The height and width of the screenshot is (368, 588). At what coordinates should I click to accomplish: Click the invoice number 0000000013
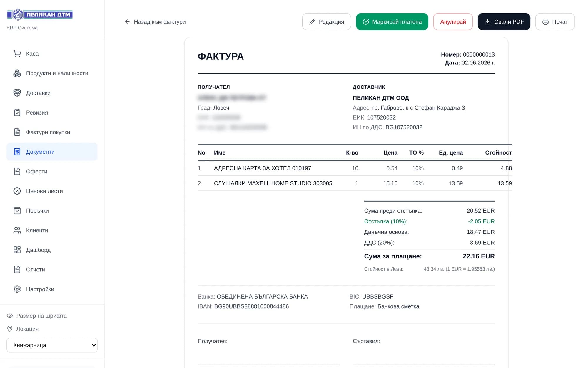(479, 54)
